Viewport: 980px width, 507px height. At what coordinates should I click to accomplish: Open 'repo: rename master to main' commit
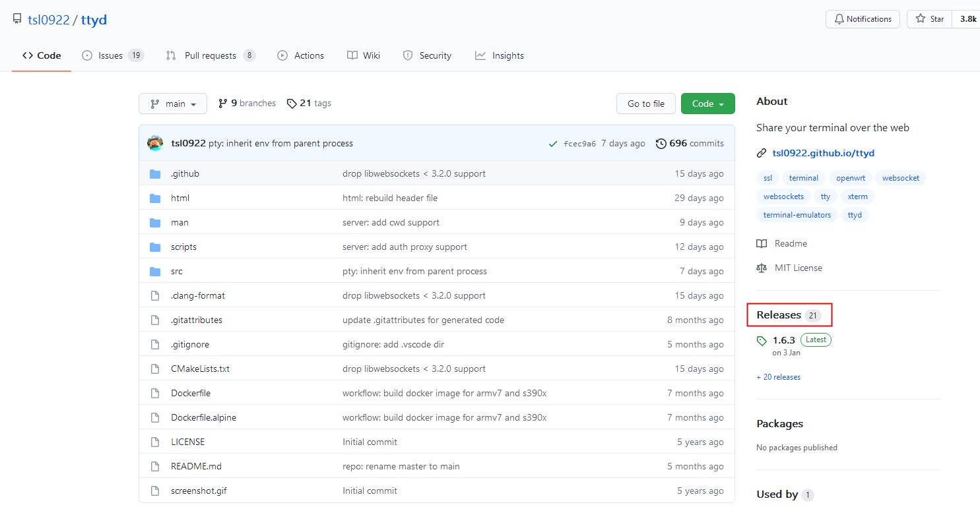coord(401,467)
